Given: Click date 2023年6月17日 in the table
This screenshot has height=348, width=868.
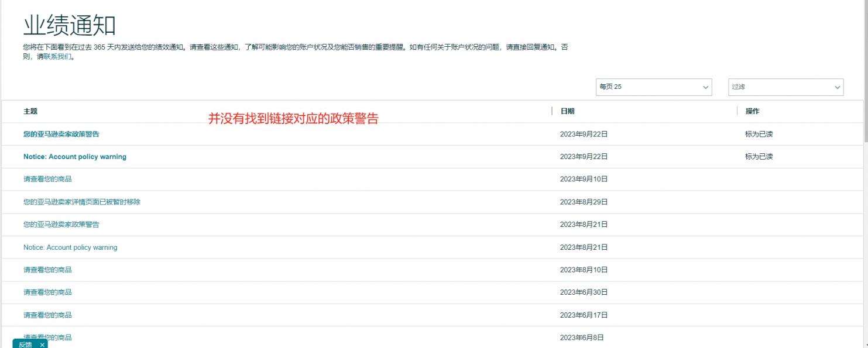Looking at the screenshot, I should (584, 315).
